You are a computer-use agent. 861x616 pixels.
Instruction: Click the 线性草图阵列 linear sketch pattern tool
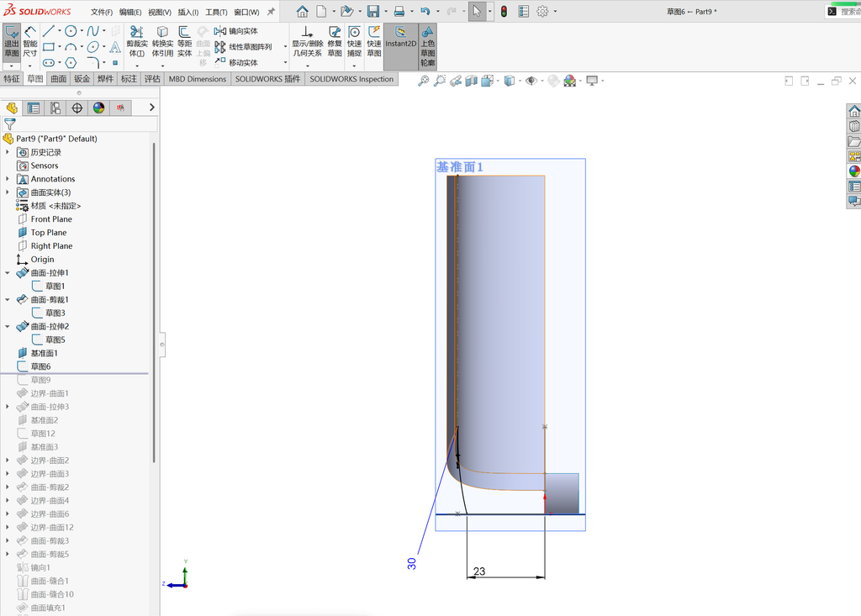pos(243,47)
